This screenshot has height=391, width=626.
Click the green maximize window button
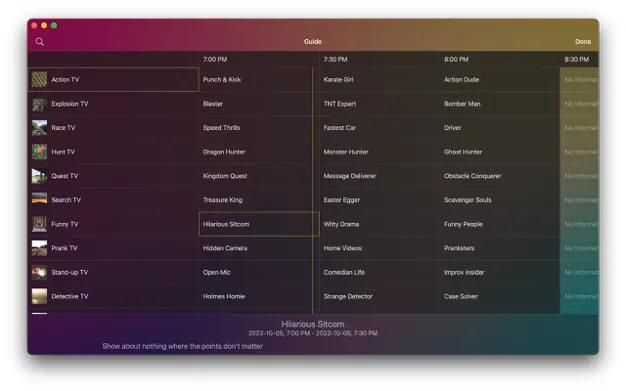tap(54, 26)
